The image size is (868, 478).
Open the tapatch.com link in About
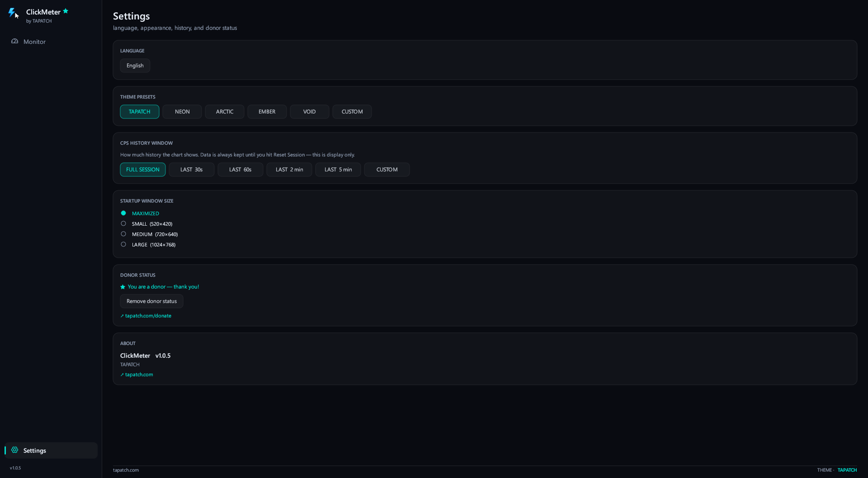tap(137, 374)
